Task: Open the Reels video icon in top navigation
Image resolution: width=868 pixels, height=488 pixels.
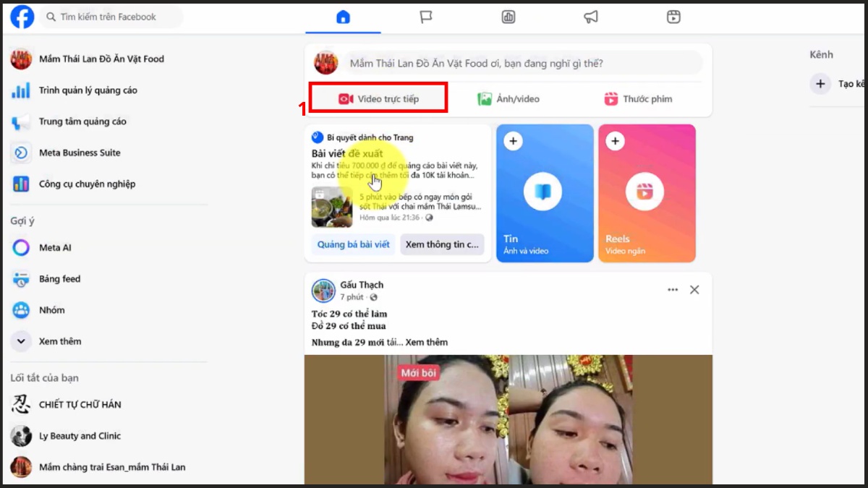Action: pyautogui.click(x=673, y=17)
